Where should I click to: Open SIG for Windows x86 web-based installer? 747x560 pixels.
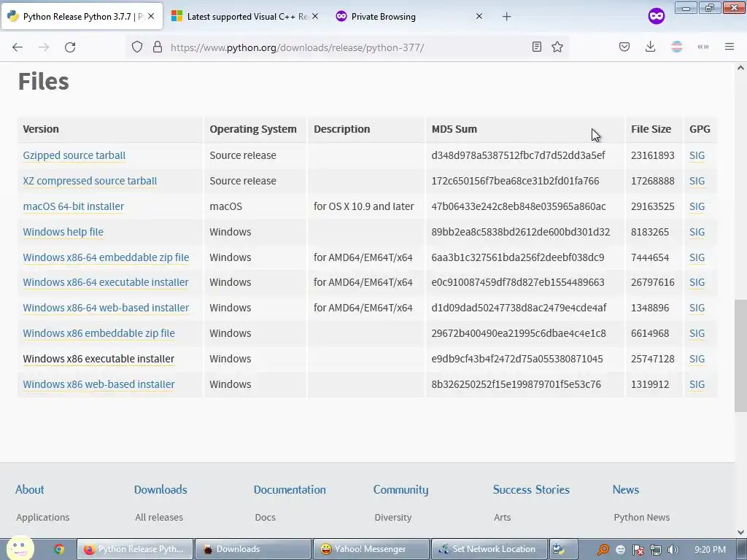coord(697,384)
